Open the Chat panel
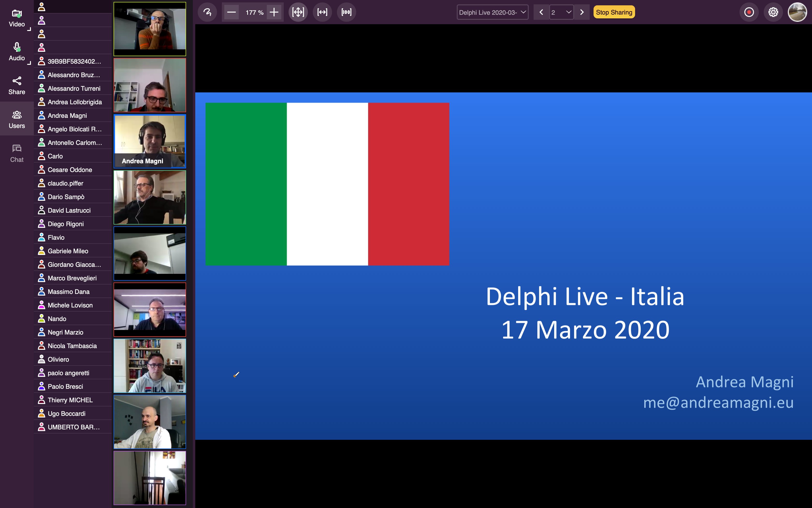The width and height of the screenshot is (812, 508). pos(17,153)
